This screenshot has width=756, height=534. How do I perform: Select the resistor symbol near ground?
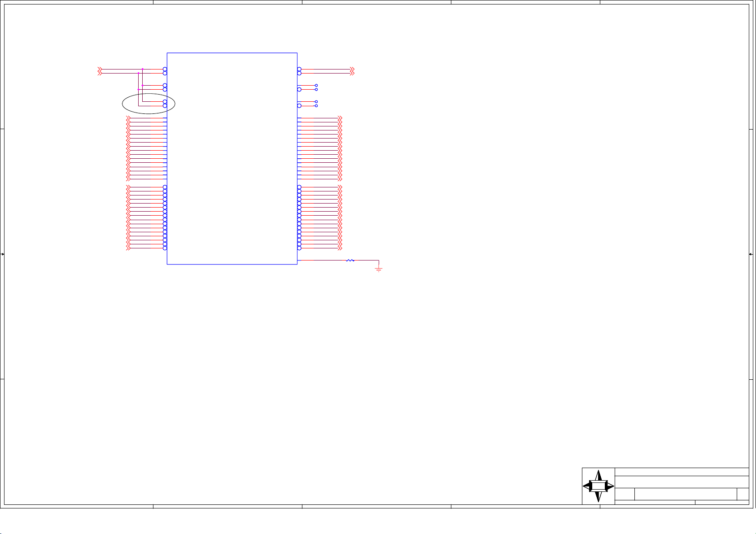tap(350, 260)
